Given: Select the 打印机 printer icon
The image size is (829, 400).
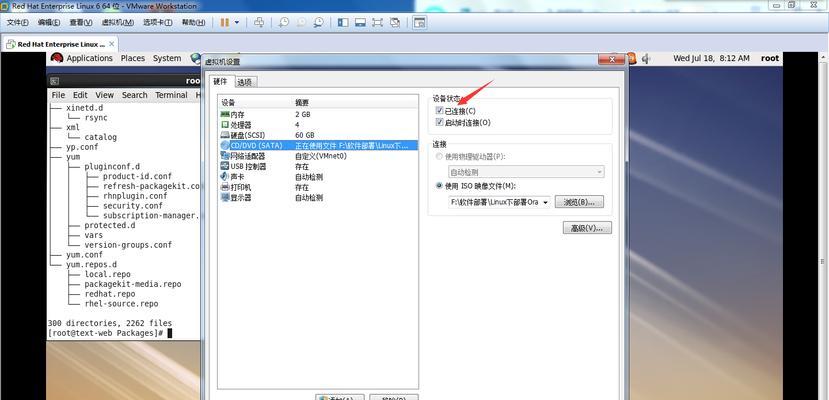Looking at the screenshot, I should (225, 187).
